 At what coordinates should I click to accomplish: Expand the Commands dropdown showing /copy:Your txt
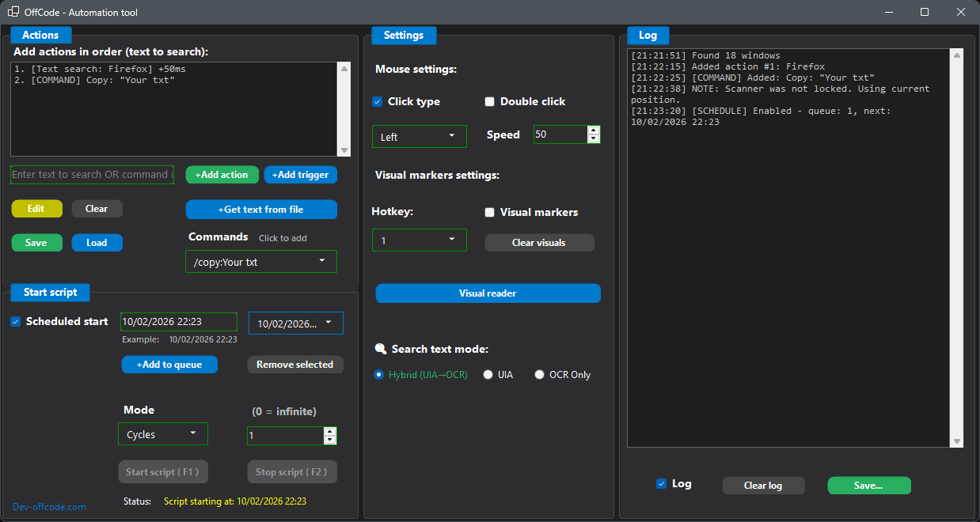tap(260, 261)
